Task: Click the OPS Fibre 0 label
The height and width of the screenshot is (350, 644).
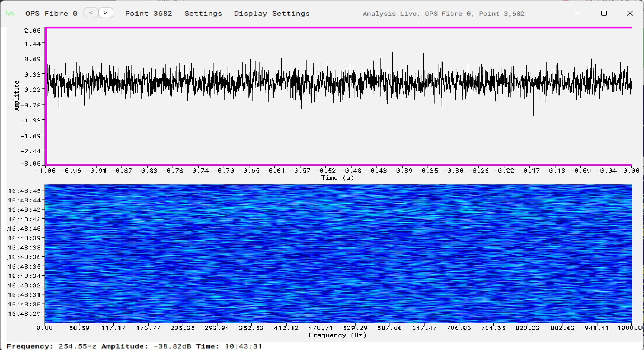Action: [x=51, y=14]
